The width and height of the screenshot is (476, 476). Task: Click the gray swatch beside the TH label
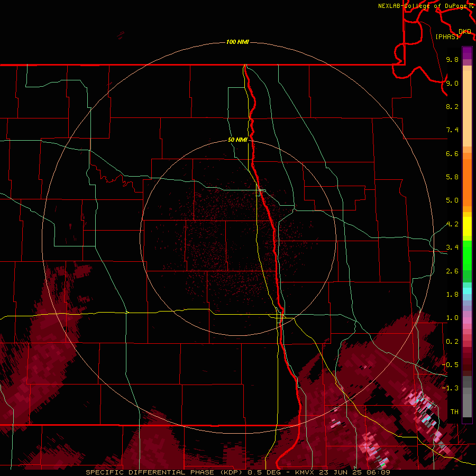[467, 407]
